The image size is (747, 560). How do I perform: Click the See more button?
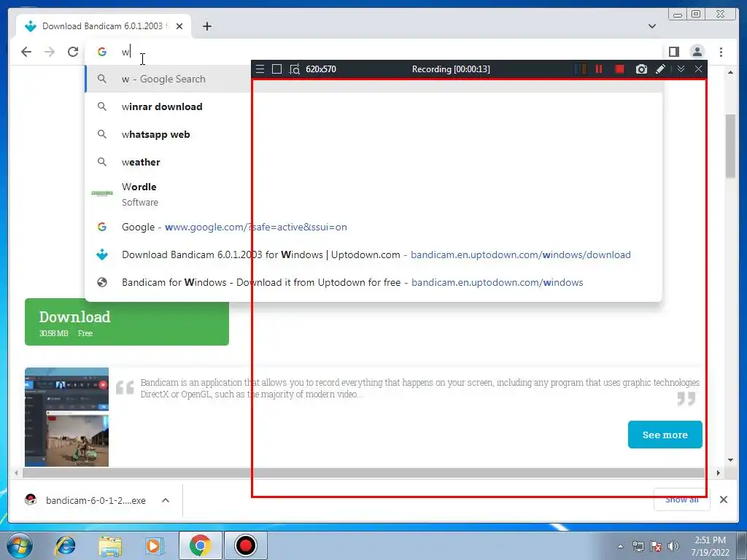665,435
